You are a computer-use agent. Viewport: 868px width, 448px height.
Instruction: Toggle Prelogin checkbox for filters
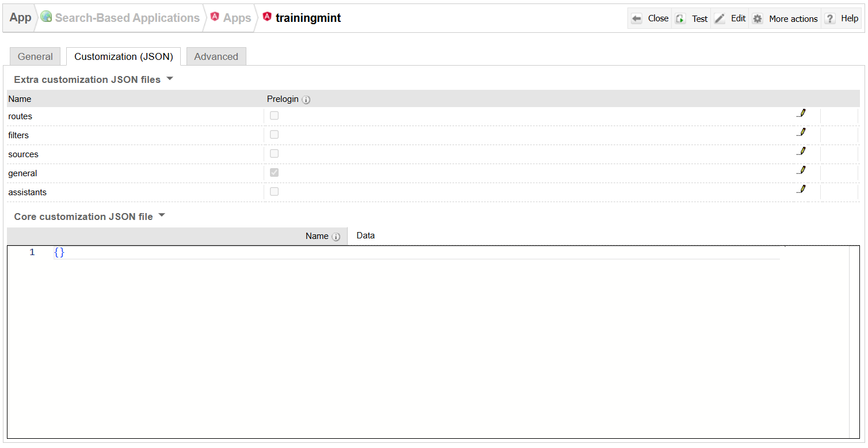point(275,134)
